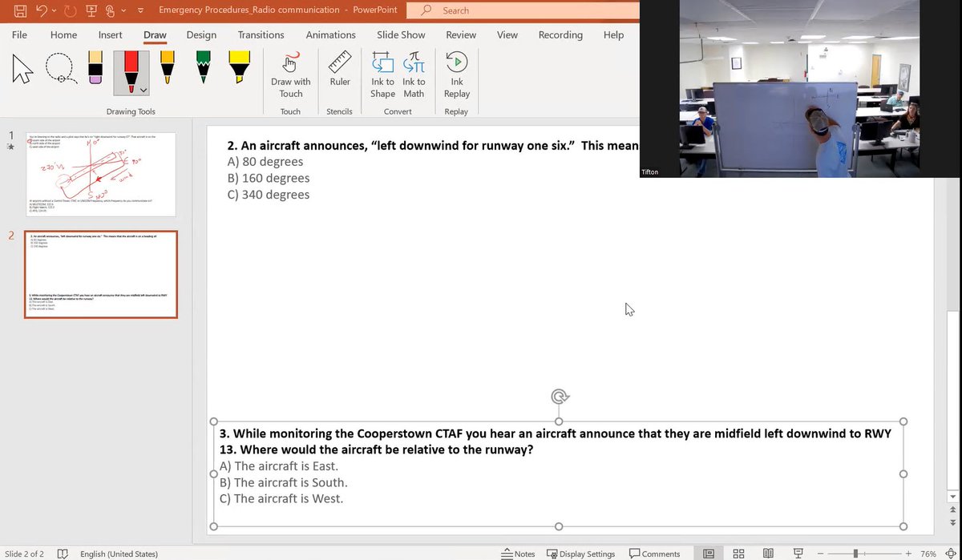Image resolution: width=962 pixels, height=560 pixels.
Task: Select the orange pen tool
Action: click(168, 69)
